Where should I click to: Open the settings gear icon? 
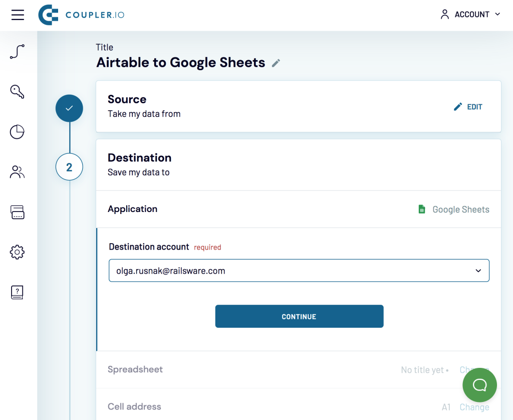(x=17, y=252)
